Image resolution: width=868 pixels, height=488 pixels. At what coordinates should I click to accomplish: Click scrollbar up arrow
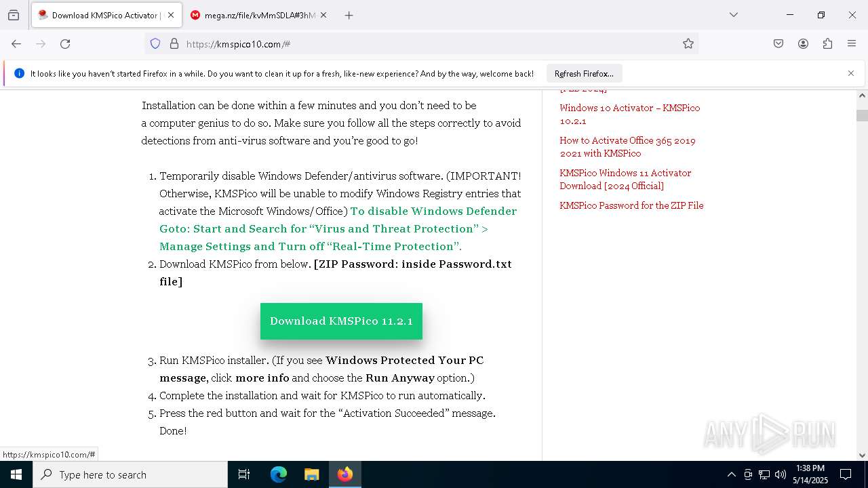coord(862,96)
